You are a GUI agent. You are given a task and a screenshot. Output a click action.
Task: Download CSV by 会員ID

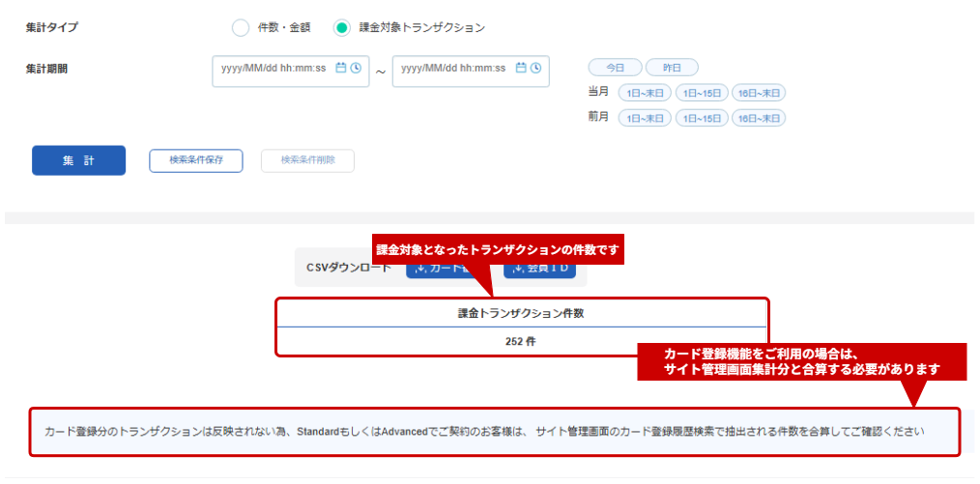point(539,272)
